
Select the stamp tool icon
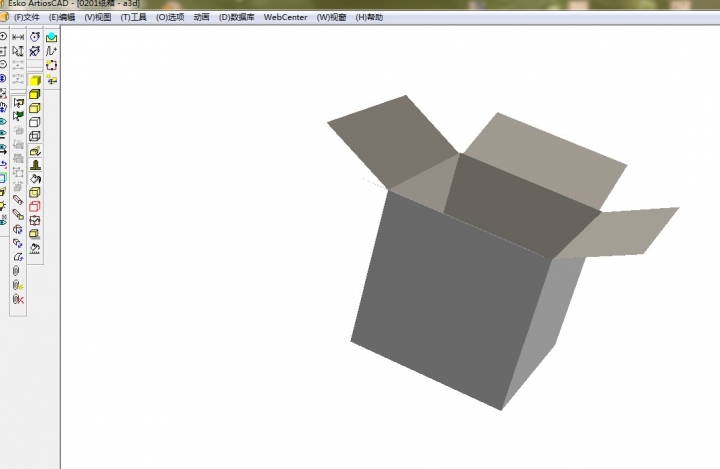(x=35, y=164)
